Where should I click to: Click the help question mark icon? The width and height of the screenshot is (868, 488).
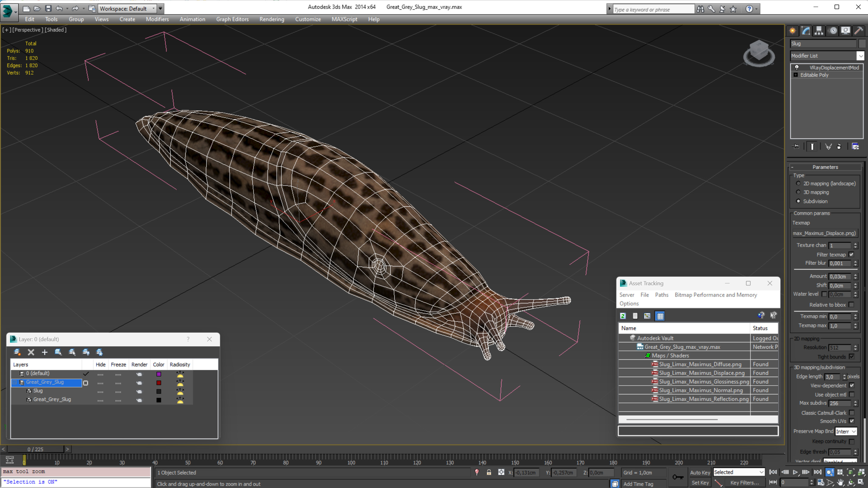coord(749,9)
